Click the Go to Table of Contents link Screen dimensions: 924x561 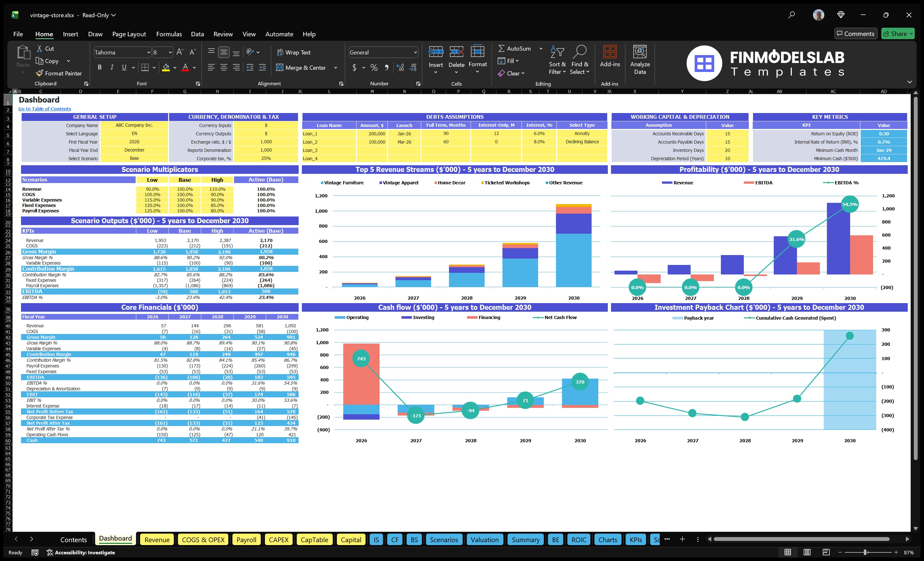(x=44, y=108)
